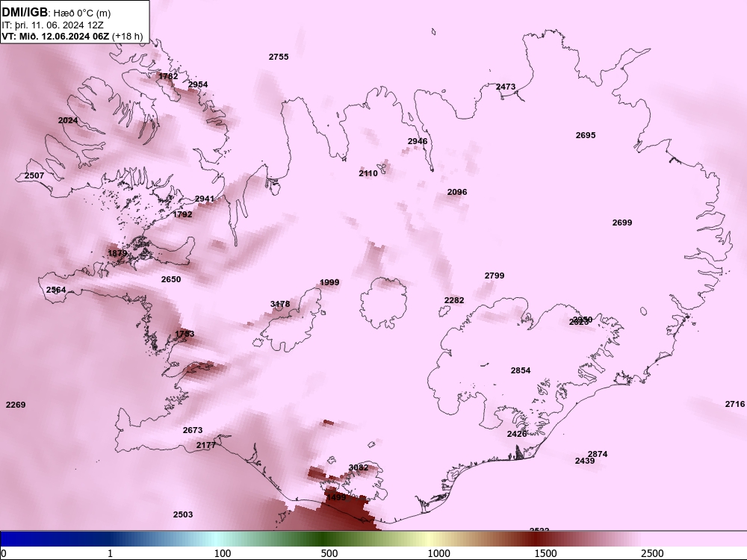Click the map value 2177
This screenshot has height=560, width=747.
pos(206,445)
